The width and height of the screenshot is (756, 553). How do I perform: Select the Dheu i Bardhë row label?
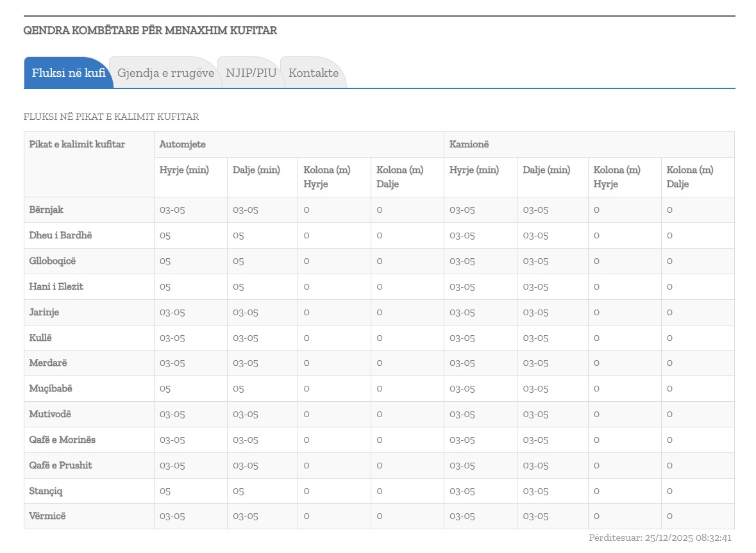(60, 236)
